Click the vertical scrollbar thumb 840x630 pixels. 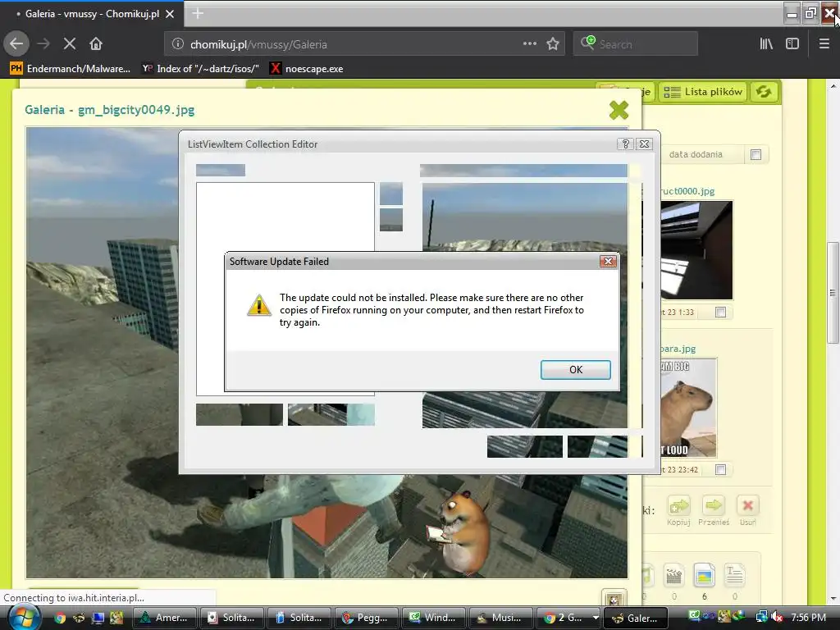833,293
